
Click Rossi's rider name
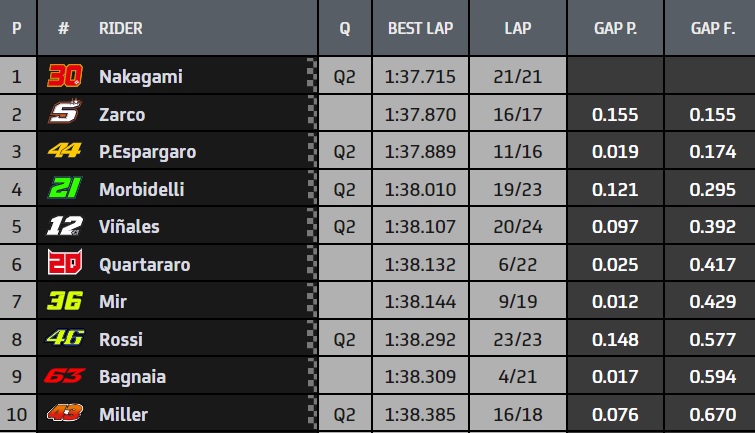tap(119, 339)
